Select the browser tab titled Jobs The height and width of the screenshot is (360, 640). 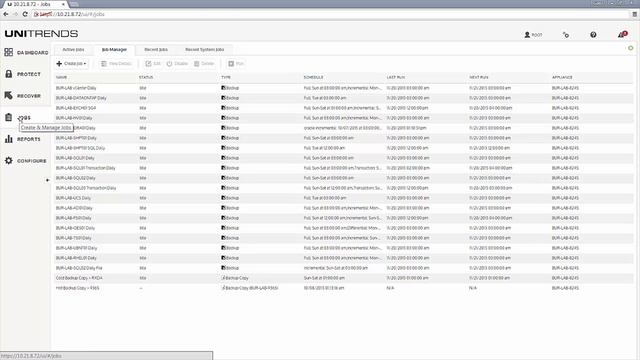tap(35, 4)
